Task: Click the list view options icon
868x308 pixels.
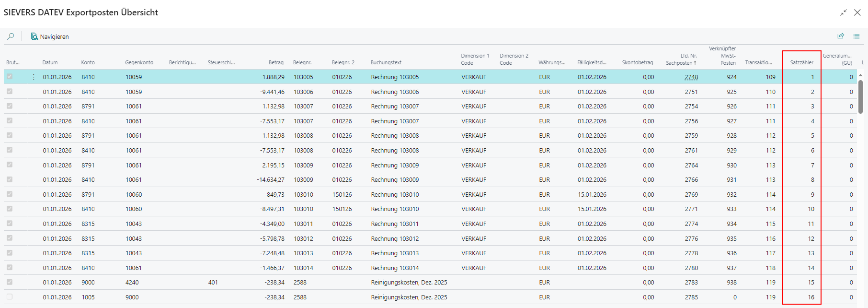Action: point(857,36)
